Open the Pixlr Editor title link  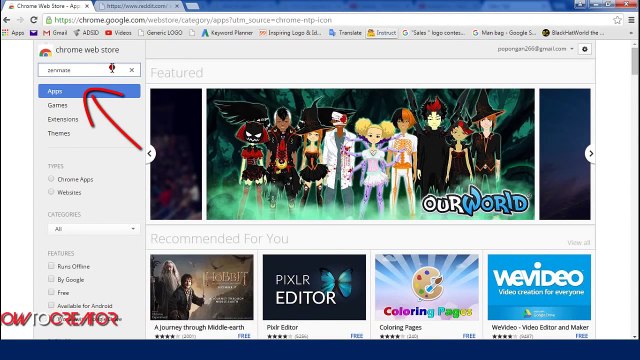(x=282, y=327)
